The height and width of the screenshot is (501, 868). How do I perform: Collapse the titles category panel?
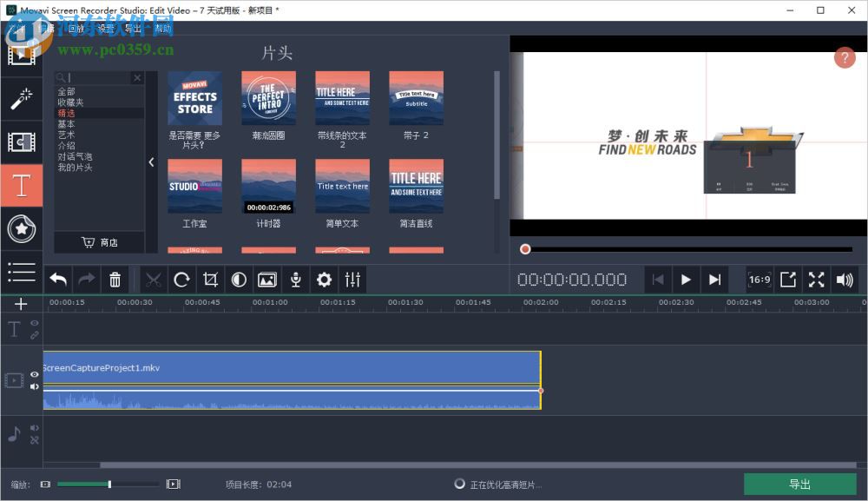click(x=152, y=162)
